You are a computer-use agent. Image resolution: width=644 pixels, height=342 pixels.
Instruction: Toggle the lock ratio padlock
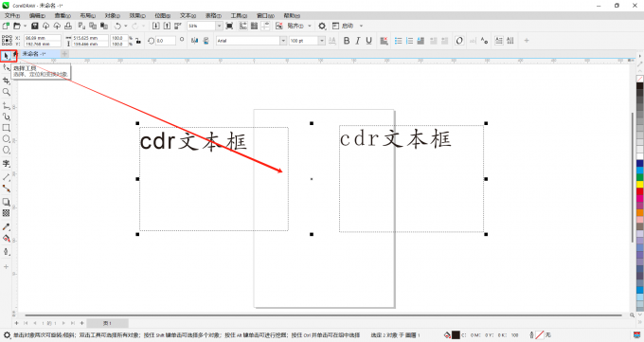coord(138,41)
